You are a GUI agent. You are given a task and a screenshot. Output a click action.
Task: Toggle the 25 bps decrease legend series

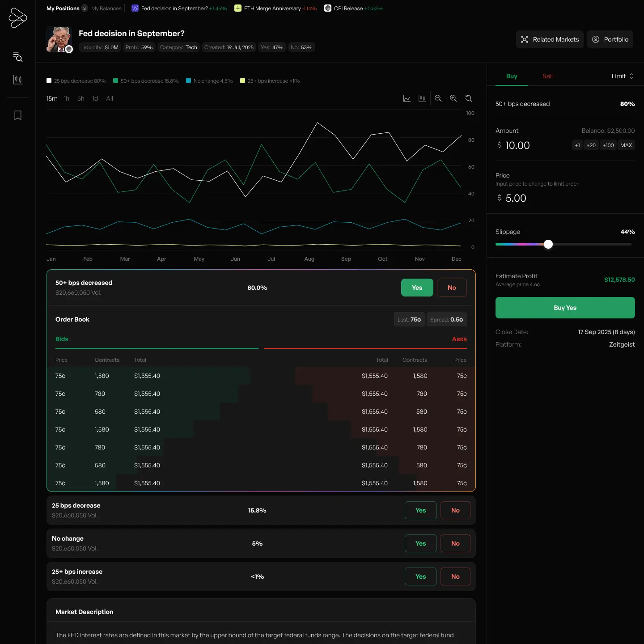click(x=76, y=81)
